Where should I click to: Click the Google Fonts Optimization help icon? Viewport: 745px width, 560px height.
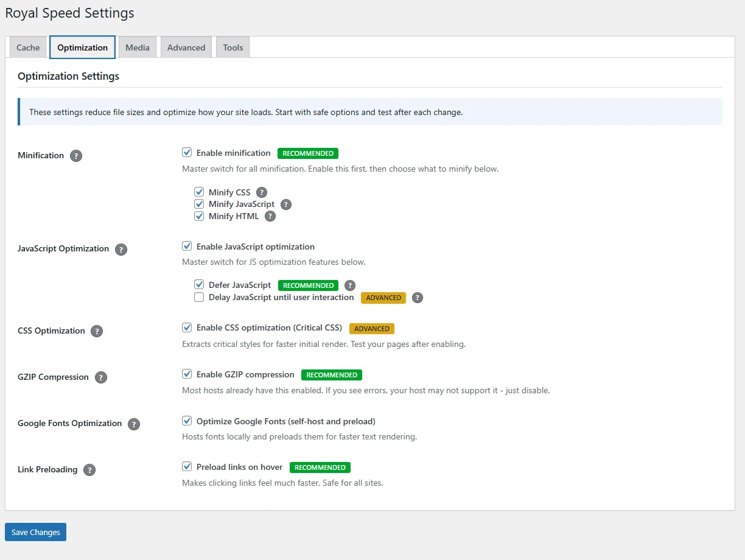tap(134, 424)
